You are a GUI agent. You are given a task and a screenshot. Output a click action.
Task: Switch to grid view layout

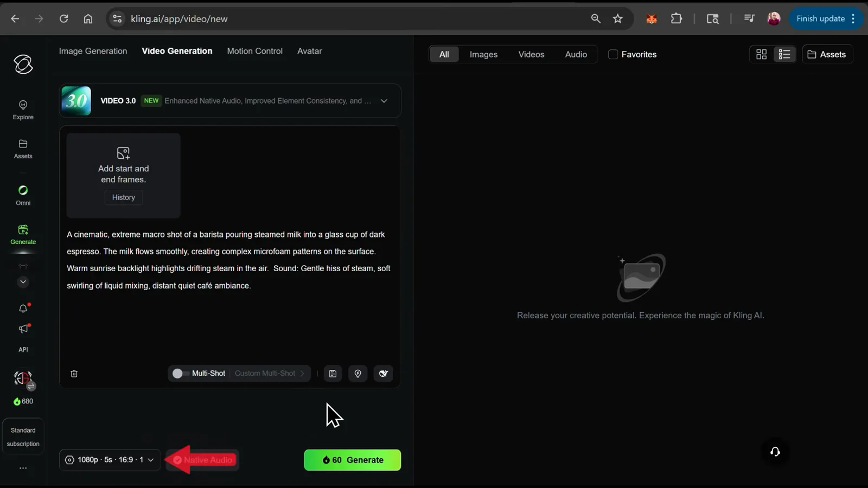[761, 54]
